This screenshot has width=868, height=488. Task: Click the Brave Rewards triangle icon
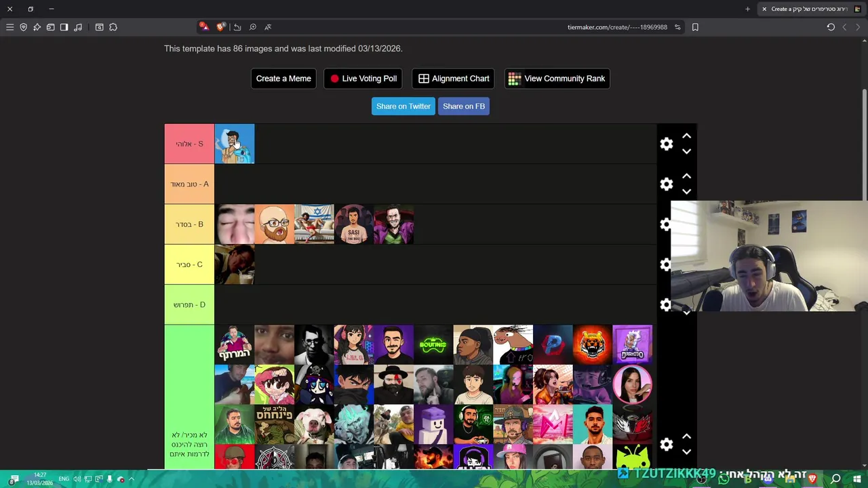tap(203, 27)
